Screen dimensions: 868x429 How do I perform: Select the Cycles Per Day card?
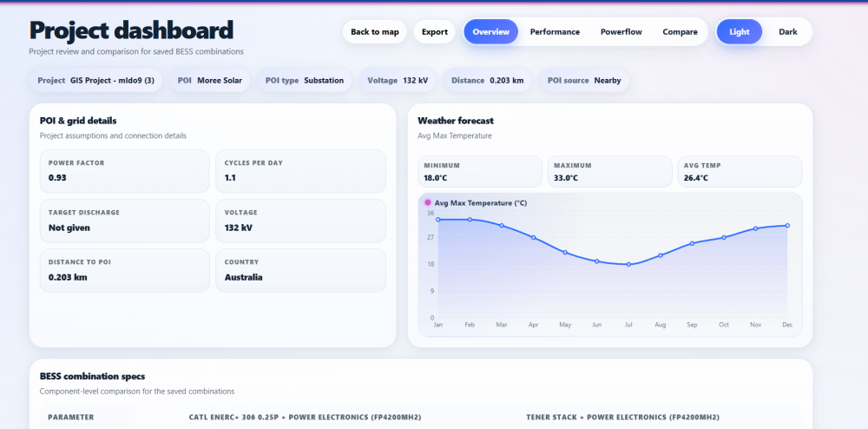(x=300, y=171)
